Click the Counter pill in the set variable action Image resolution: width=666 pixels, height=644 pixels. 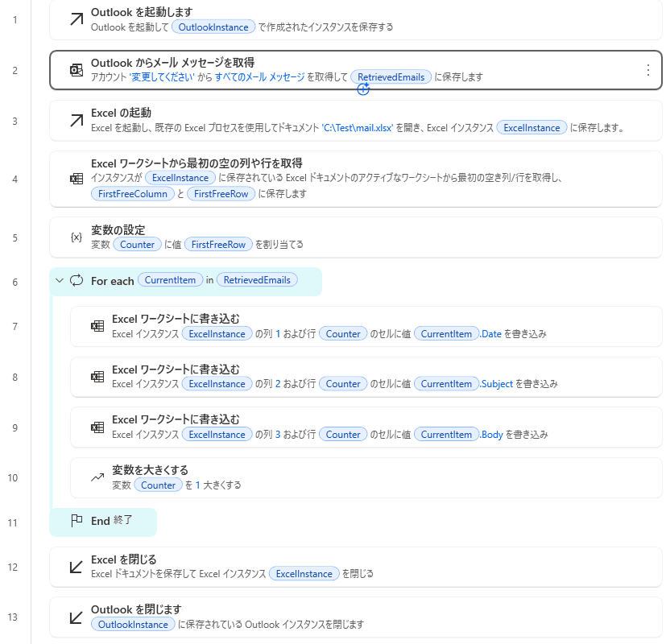137,244
